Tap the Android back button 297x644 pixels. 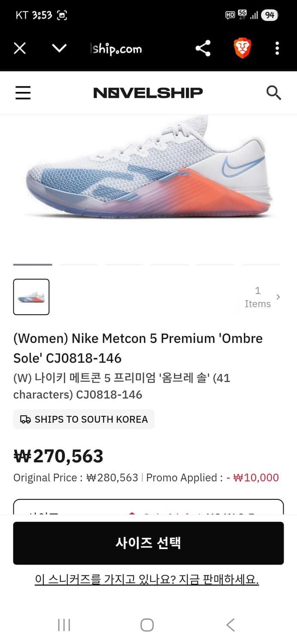click(x=230, y=625)
